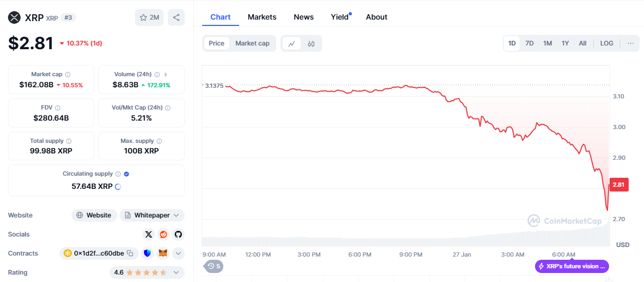This screenshot has width=644, height=282.
Task: Select the 7D time range
Action: [x=529, y=43]
